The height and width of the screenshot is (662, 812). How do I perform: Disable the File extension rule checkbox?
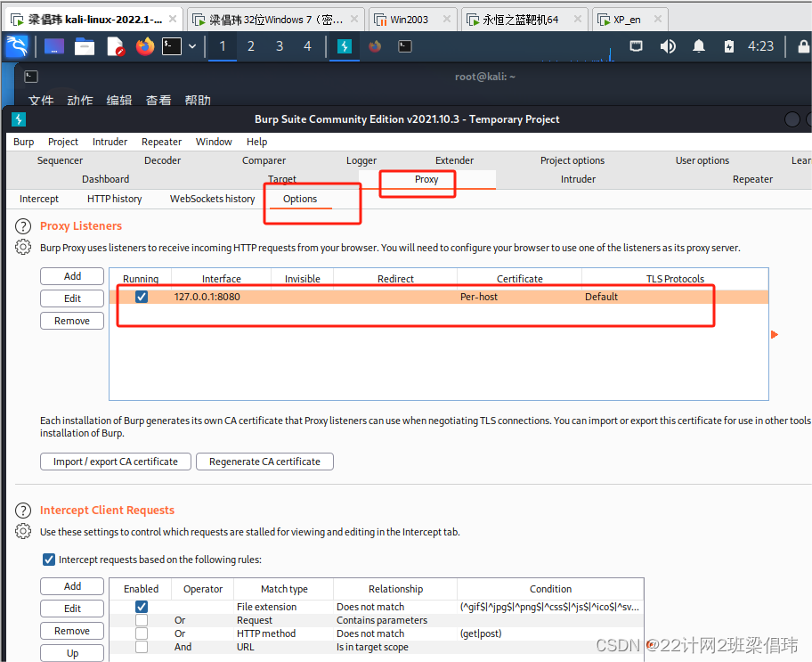[x=142, y=607]
